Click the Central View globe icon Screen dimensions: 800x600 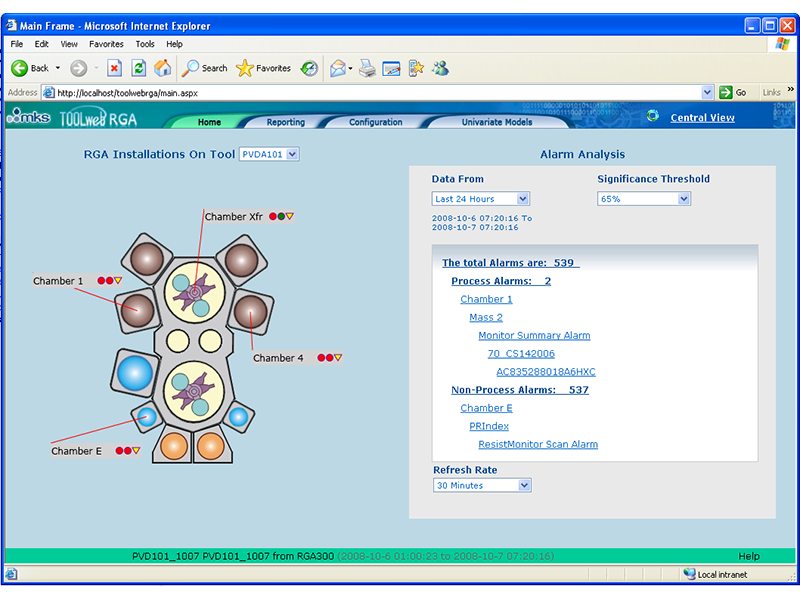(653, 116)
